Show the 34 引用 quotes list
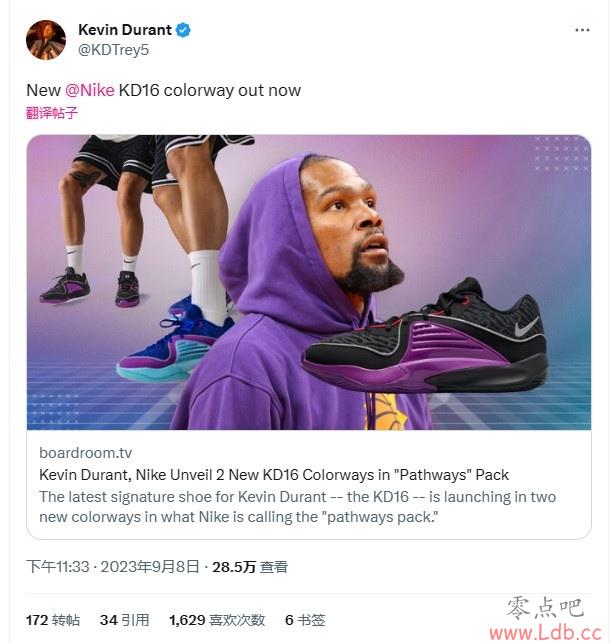Image resolution: width=611 pixels, height=643 pixels. pyautogui.click(x=124, y=620)
